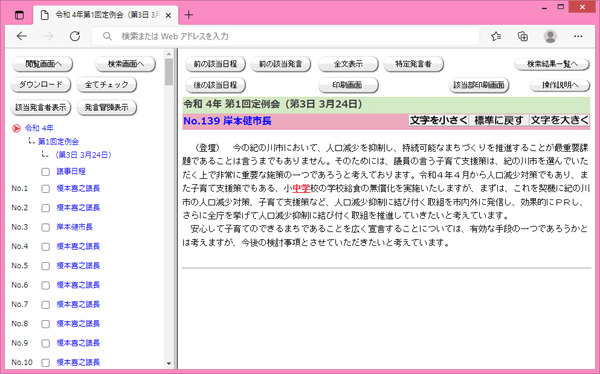Click 標準に戻す to reset text size
This screenshot has width=600, height=374.
click(x=499, y=120)
